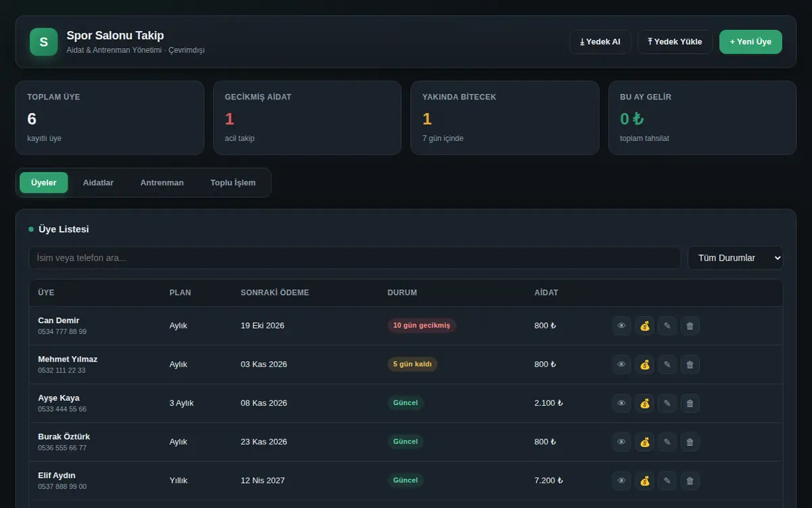812x508 pixels.
Task: Click the Durum column header
Action: pos(402,293)
